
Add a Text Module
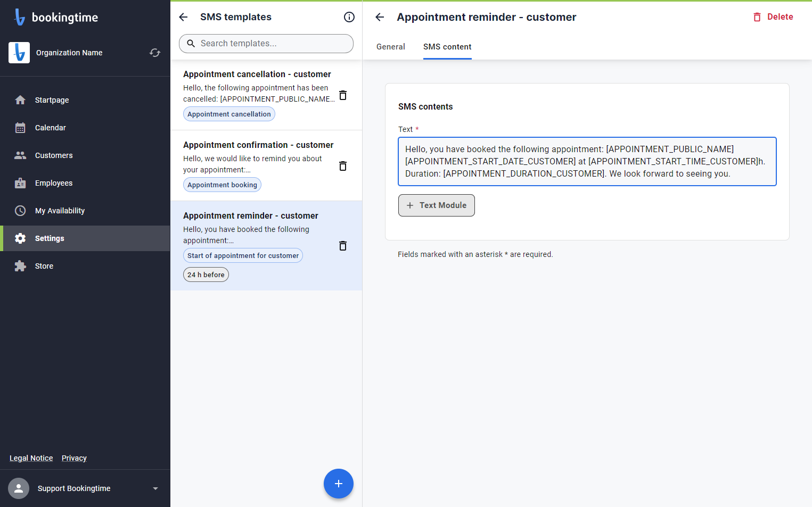click(x=437, y=205)
